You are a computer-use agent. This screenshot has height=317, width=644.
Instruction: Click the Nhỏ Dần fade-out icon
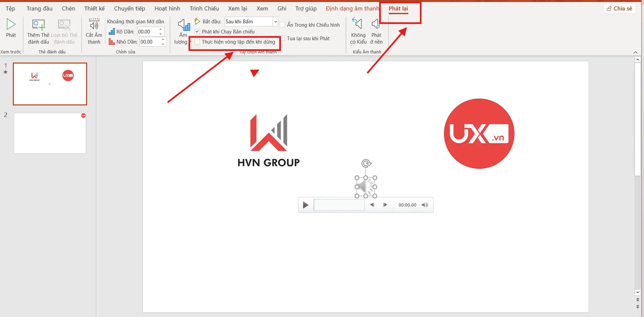(112, 42)
